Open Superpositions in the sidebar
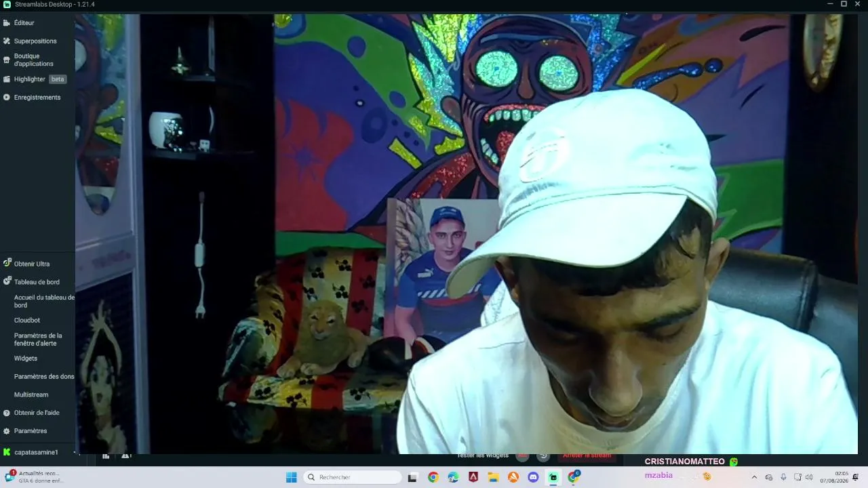The height and width of the screenshot is (488, 868). [35, 41]
